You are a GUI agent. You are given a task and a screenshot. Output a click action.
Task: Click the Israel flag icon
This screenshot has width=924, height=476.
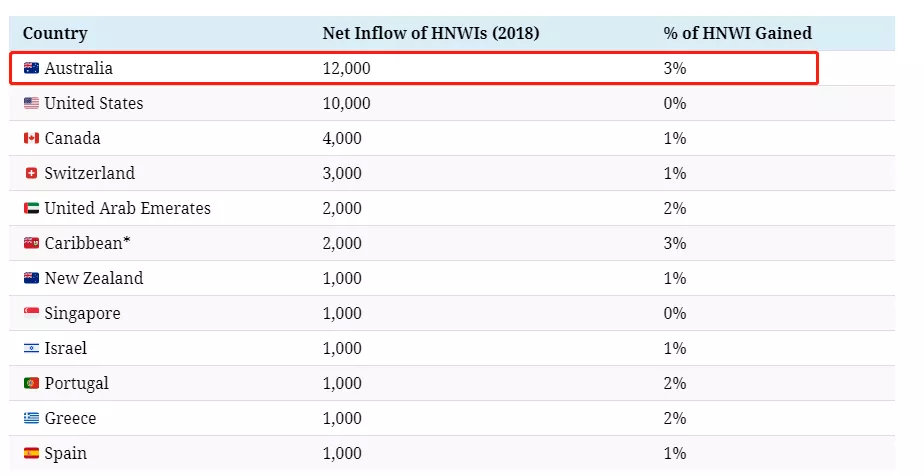31,348
